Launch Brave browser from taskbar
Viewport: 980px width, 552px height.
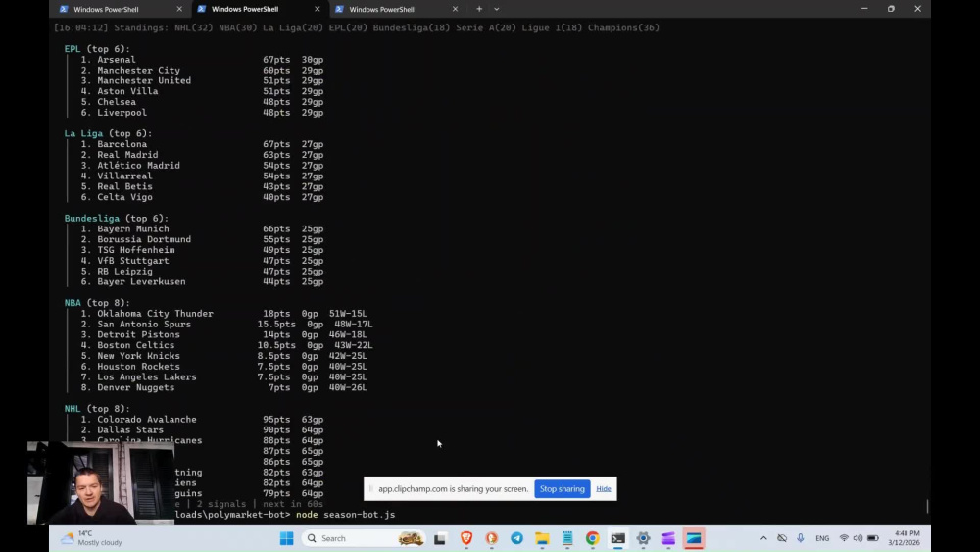pyautogui.click(x=466, y=538)
